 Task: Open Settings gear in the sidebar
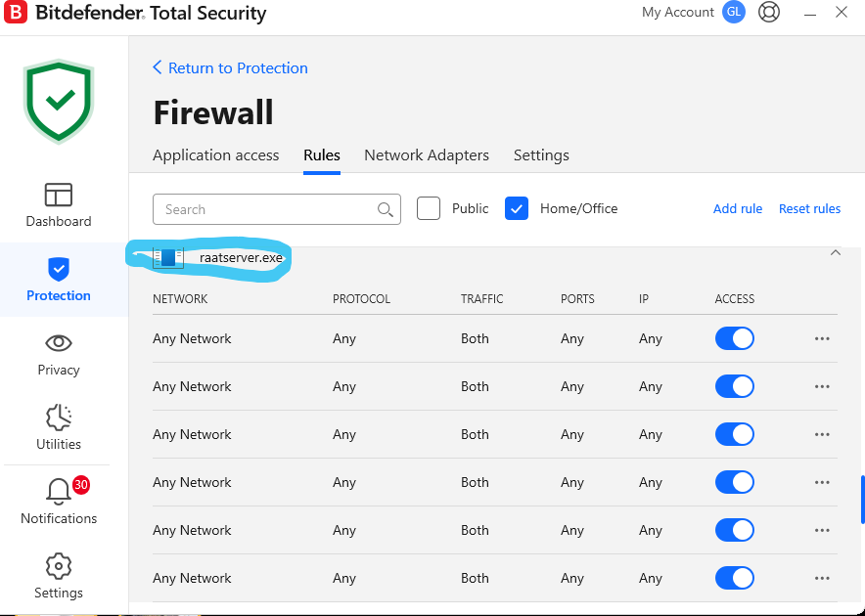[59, 566]
